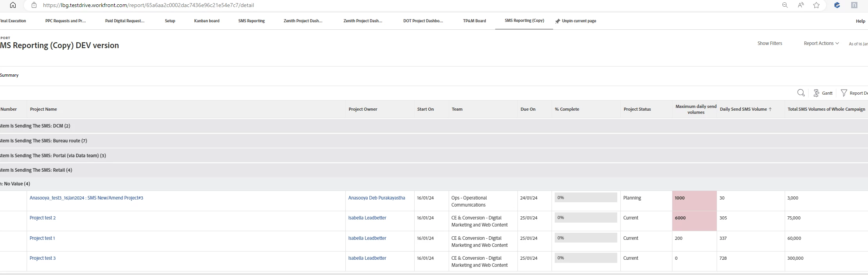Open Project test 2 link
This screenshot has height=275, width=868.
point(43,218)
